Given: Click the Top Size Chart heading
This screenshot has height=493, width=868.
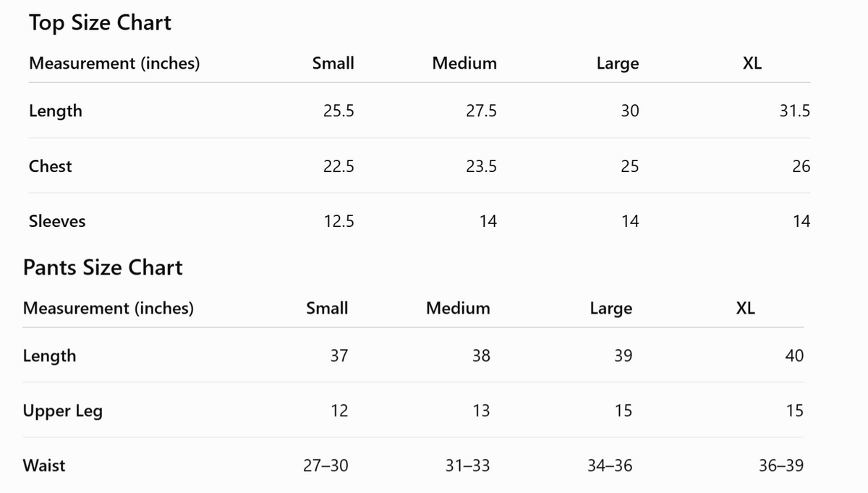Looking at the screenshot, I should [x=100, y=22].
